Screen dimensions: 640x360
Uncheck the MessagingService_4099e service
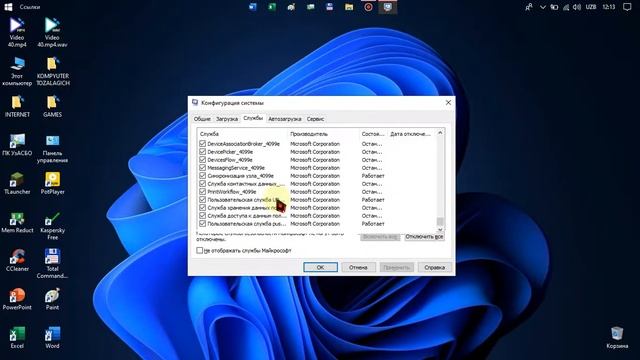click(x=202, y=168)
